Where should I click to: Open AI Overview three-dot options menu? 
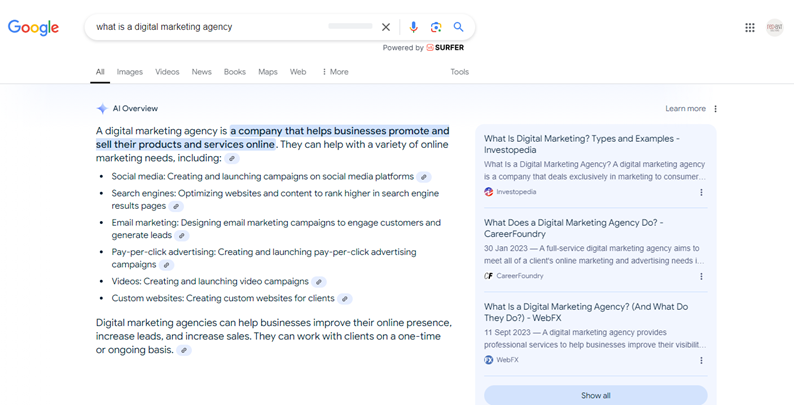[x=716, y=109]
